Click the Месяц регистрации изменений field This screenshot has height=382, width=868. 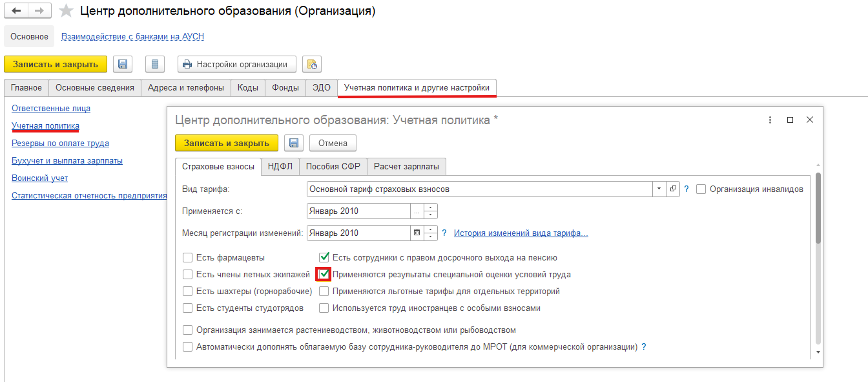click(x=358, y=233)
